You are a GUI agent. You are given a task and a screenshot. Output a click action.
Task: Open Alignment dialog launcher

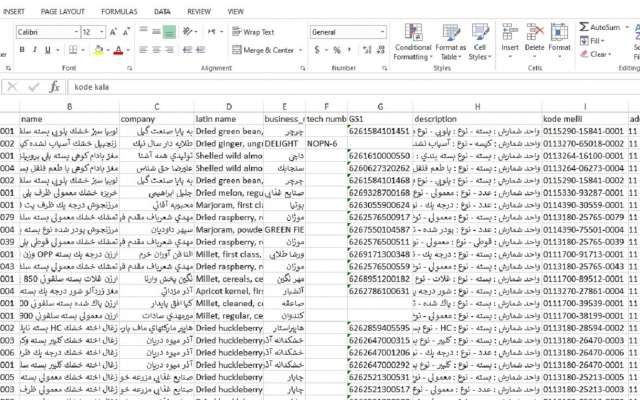point(302,69)
